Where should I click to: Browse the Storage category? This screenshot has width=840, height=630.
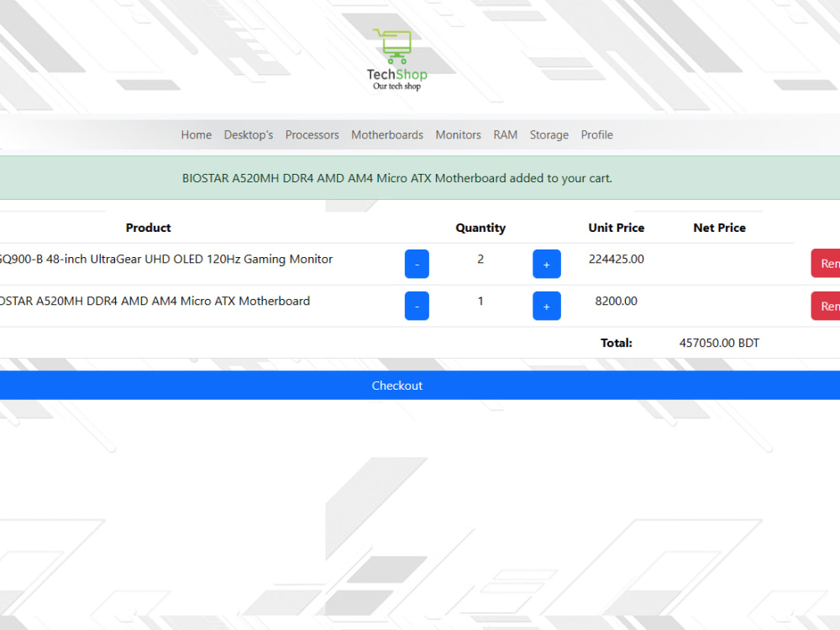click(549, 134)
